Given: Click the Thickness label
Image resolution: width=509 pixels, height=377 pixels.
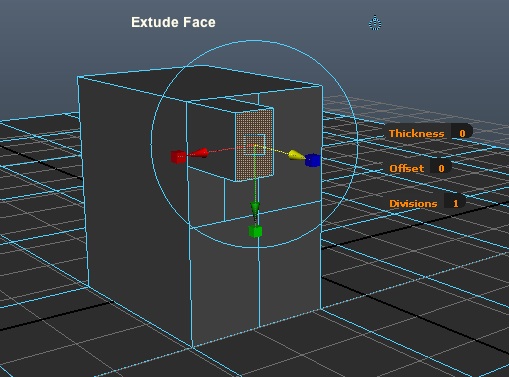Looking at the screenshot, I should (417, 134).
